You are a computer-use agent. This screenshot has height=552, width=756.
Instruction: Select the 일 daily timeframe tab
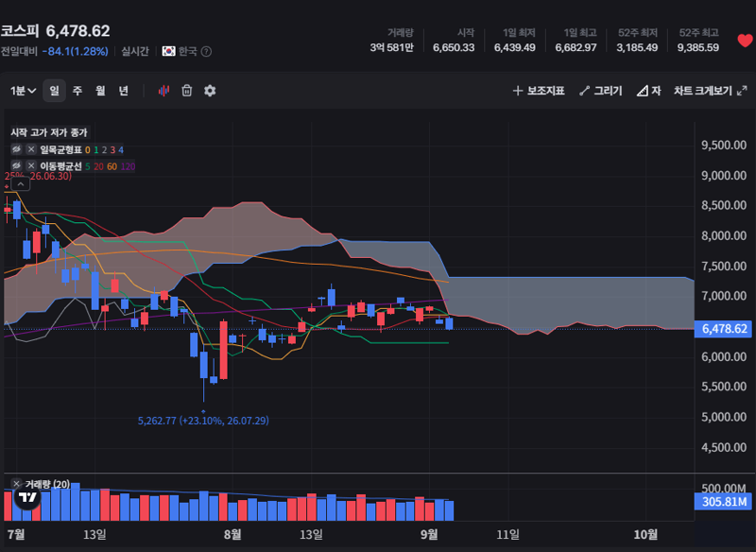[x=55, y=91]
